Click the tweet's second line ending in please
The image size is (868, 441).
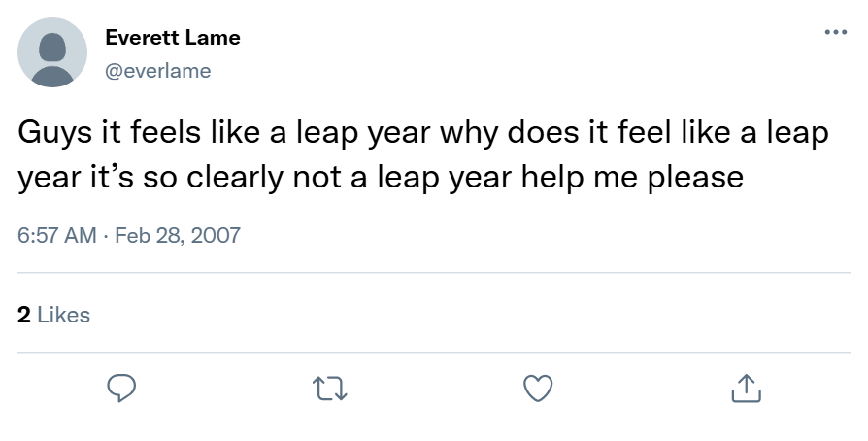(x=381, y=178)
